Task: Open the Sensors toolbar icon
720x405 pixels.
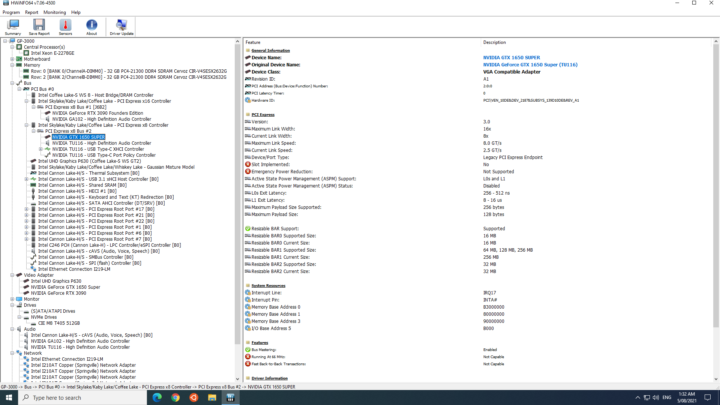Action: (65, 27)
